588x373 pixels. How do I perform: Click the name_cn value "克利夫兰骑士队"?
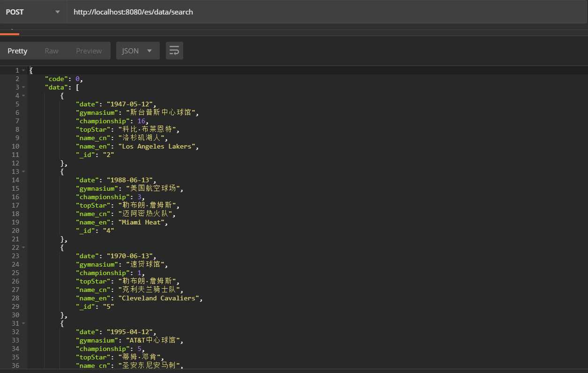coord(150,290)
